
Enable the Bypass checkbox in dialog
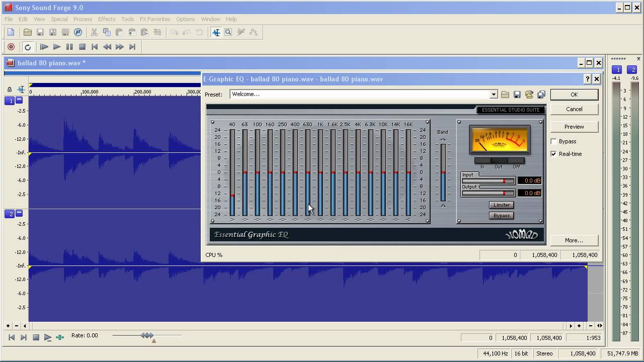coord(554,141)
